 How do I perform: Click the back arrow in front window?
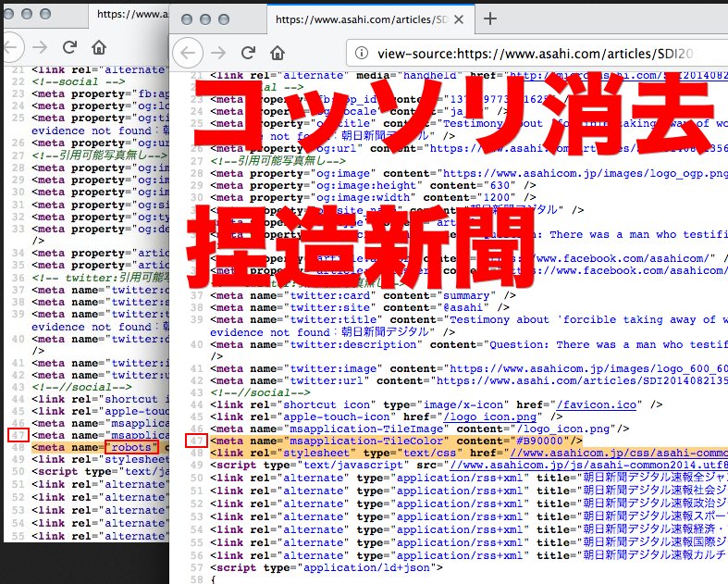(x=188, y=53)
